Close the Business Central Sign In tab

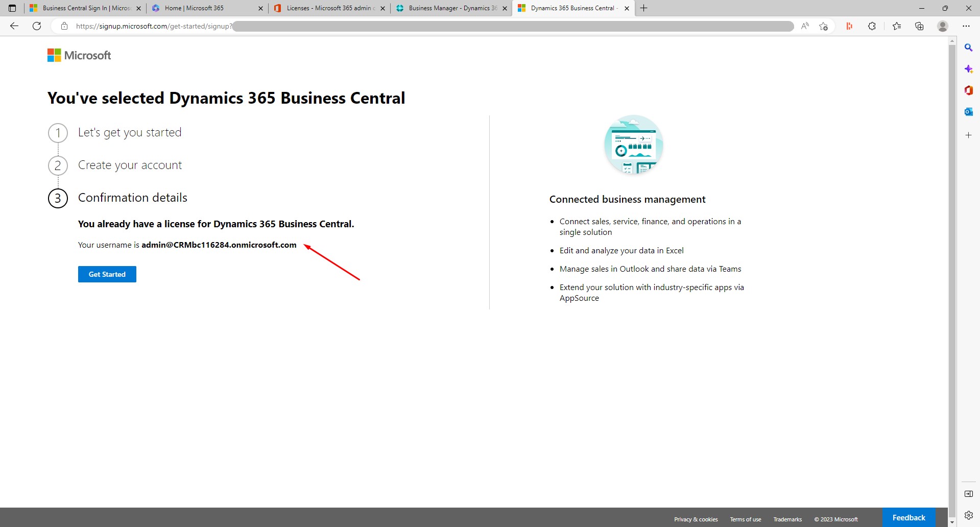[x=138, y=8]
